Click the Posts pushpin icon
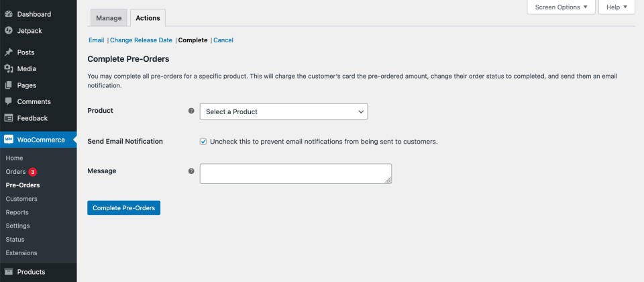The width and height of the screenshot is (644, 282). [9, 52]
